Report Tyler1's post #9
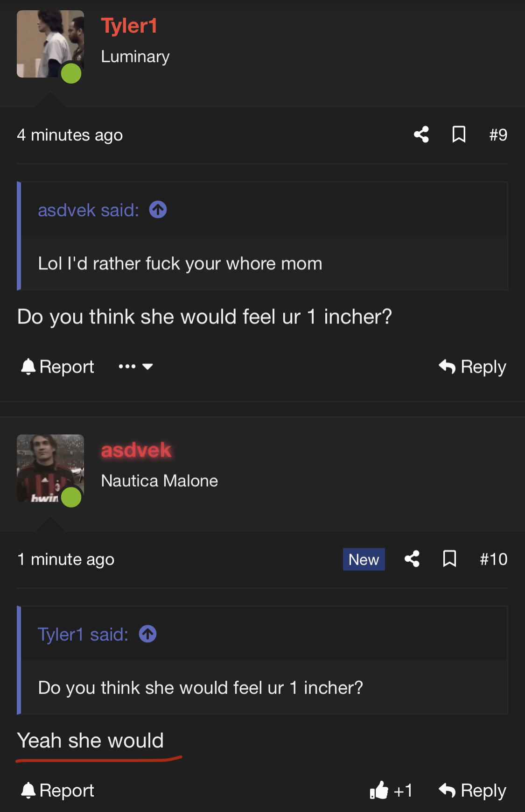This screenshot has height=812, width=525. (57, 367)
